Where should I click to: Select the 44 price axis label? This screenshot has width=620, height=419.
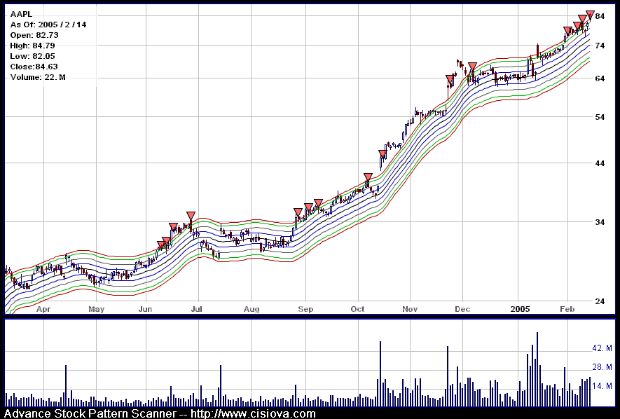pos(600,163)
